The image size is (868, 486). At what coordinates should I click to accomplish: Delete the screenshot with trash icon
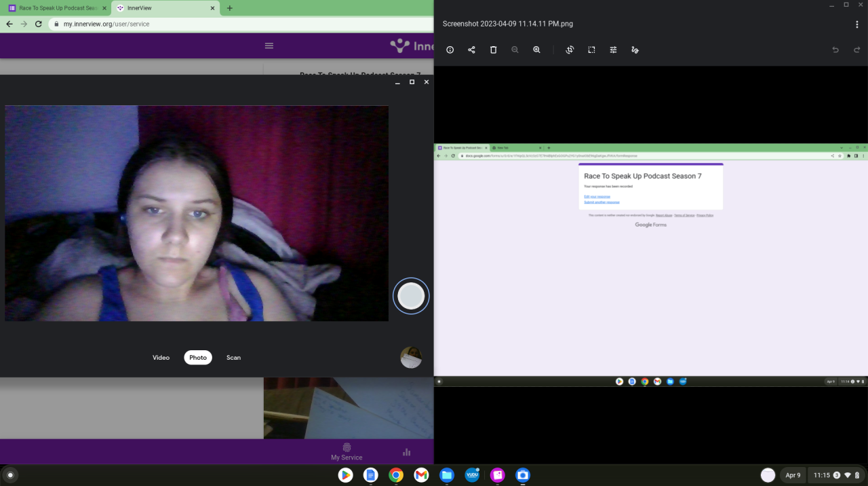(493, 50)
